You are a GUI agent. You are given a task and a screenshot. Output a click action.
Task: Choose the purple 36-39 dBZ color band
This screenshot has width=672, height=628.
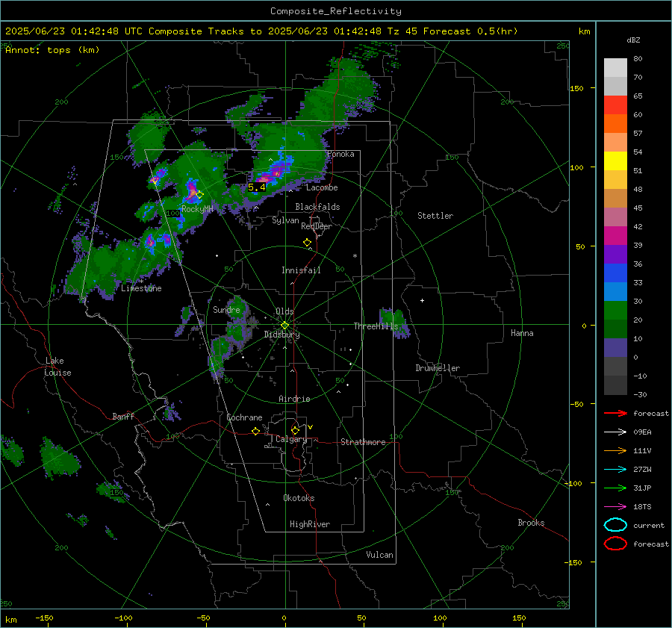pos(615,254)
